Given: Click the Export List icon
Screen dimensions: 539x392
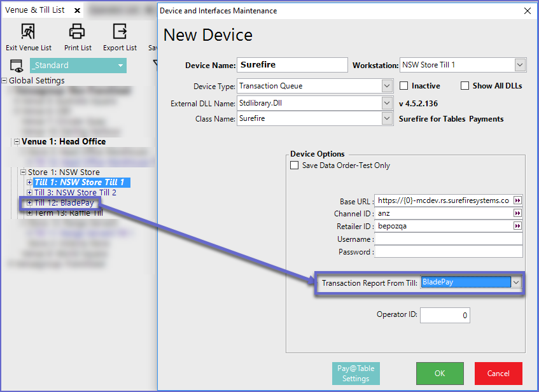Looking at the screenshot, I should pos(120,31).
